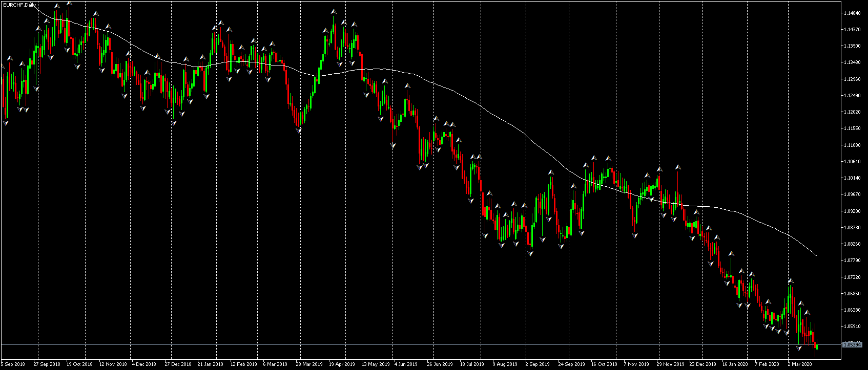The width and height of the screenshot is (868, 370).
Task: Select the 2 Mar 2020 date label
Action: tap(799, 364)
